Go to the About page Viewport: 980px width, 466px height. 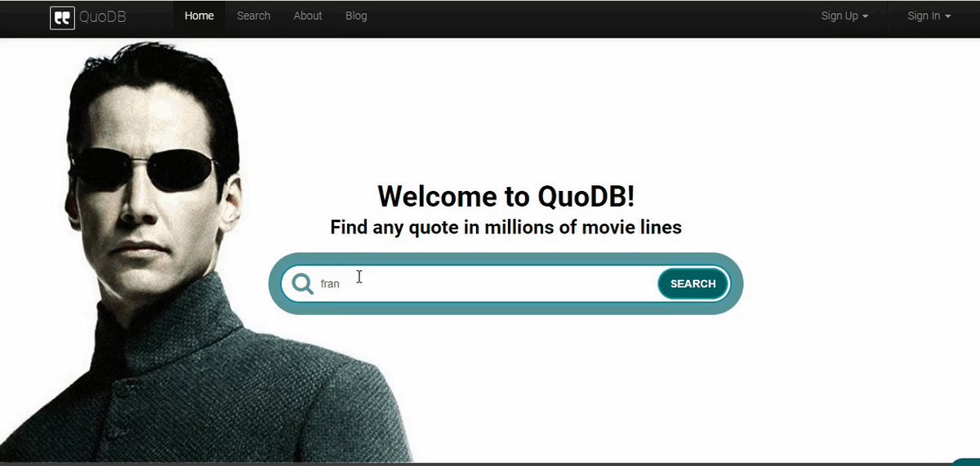pyautogui.click(x=308, y=16)
